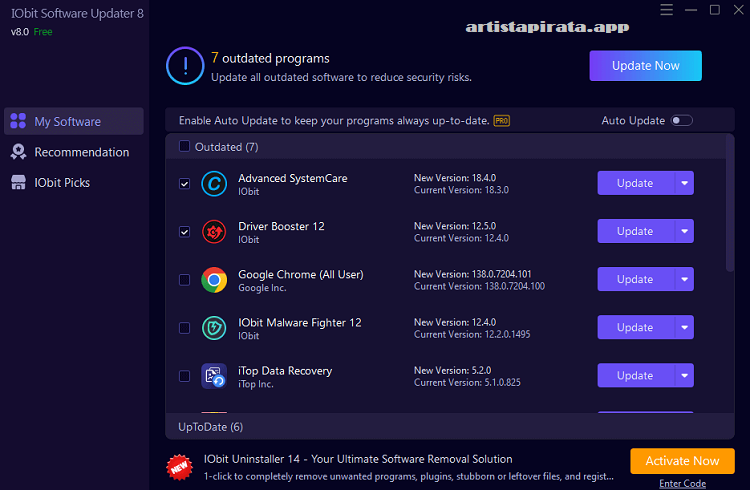Update Driver Booster 12
This screenshot has width=750, height=490.
636,231
